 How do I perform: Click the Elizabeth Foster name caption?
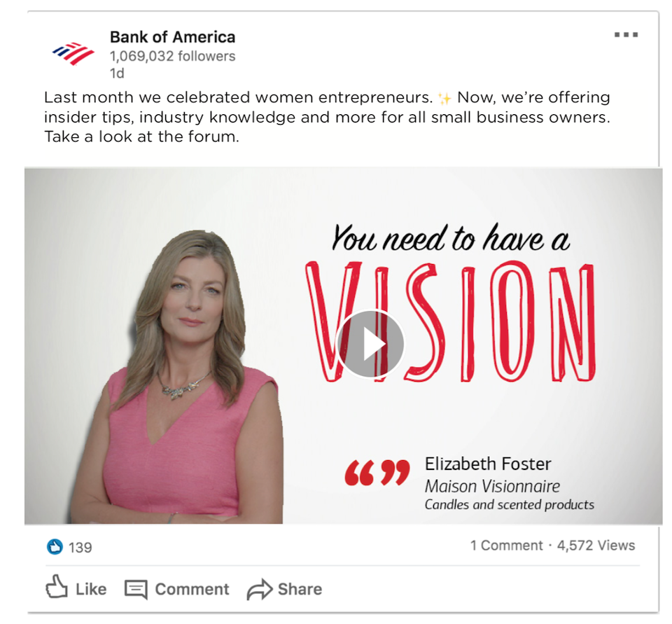tap(488, 464)
